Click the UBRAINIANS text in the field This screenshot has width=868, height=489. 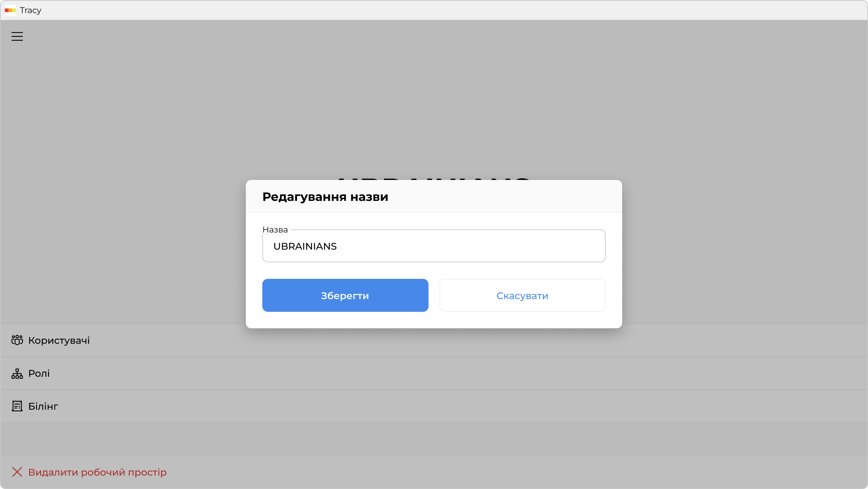pos(305,246)
